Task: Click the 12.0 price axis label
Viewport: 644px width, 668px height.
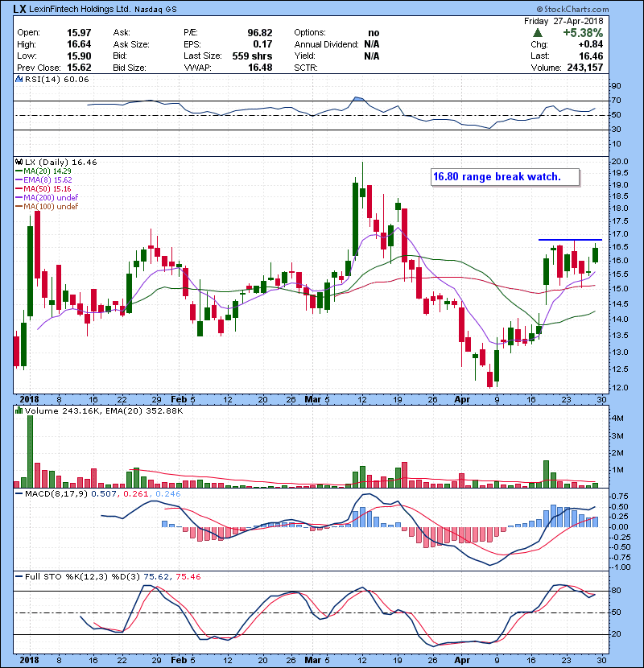Action: tap(620, 388)
